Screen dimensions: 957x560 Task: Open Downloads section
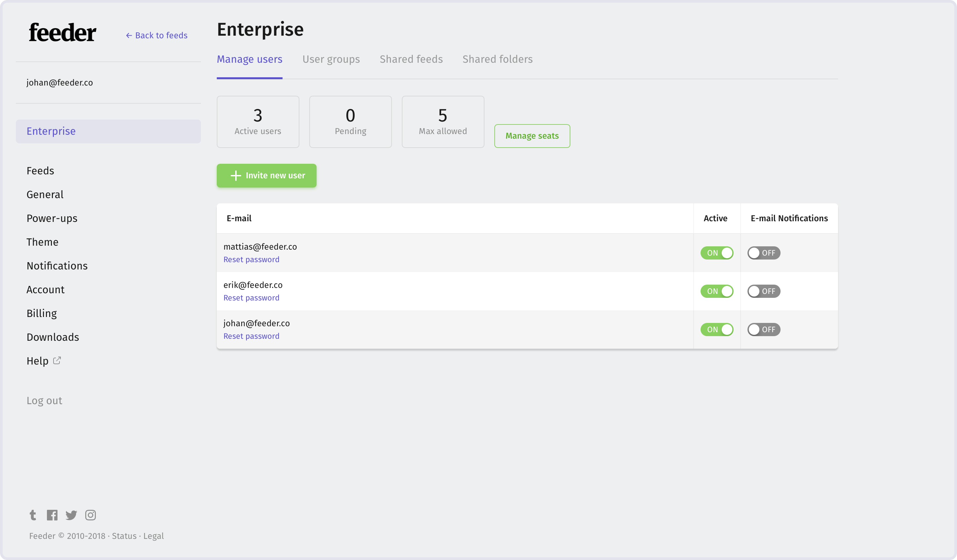[x=53, y=337]
